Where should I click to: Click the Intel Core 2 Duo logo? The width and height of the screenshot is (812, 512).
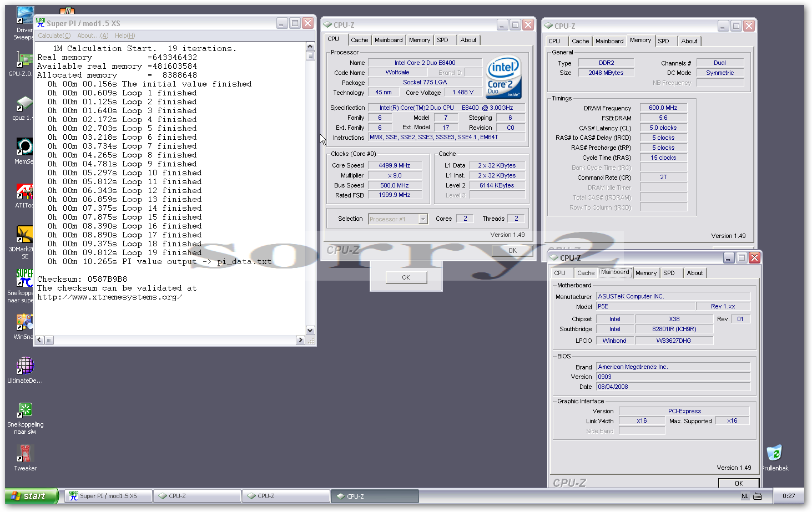pyautogui.click(x=503, y=78)
